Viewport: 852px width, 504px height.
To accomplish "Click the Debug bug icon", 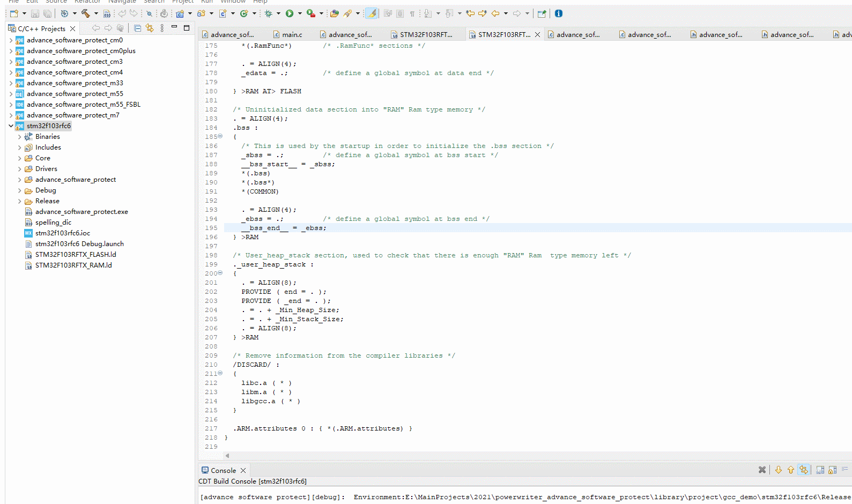I will point(268,13).
